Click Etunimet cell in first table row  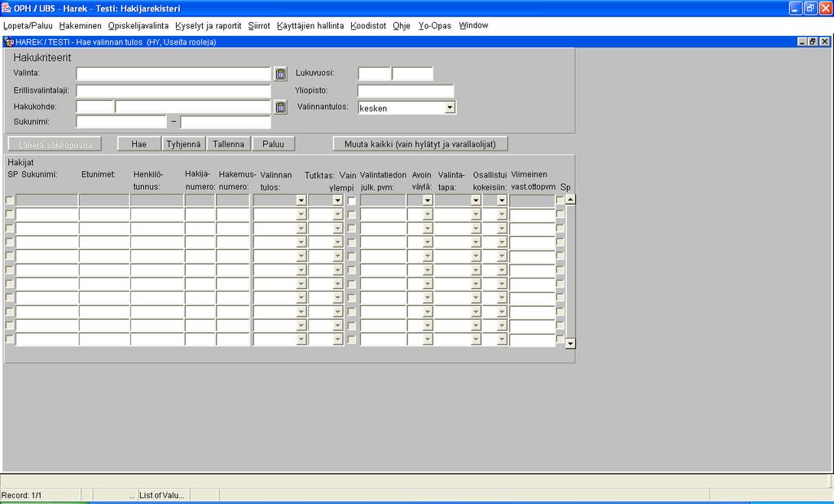(x=104, y=200)
